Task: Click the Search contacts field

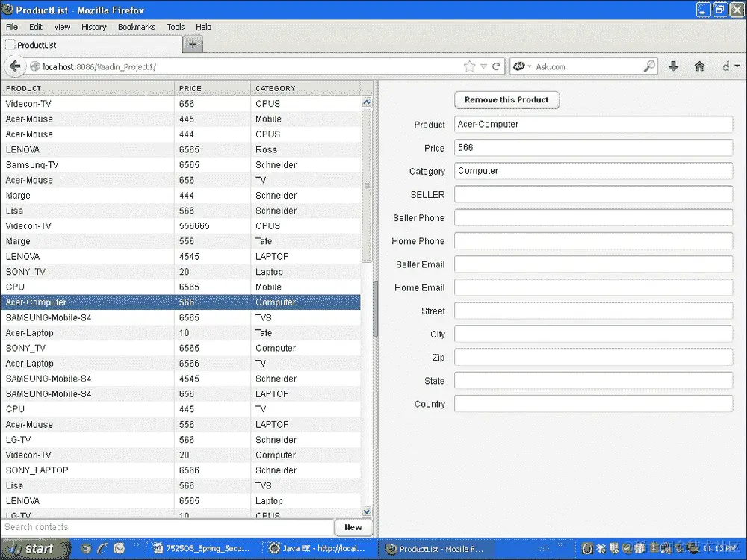Action: [x=167, y=527]
